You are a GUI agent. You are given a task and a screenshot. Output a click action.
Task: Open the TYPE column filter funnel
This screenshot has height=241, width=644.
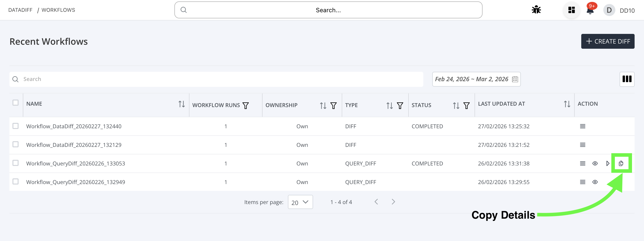(x=400, y=105)
